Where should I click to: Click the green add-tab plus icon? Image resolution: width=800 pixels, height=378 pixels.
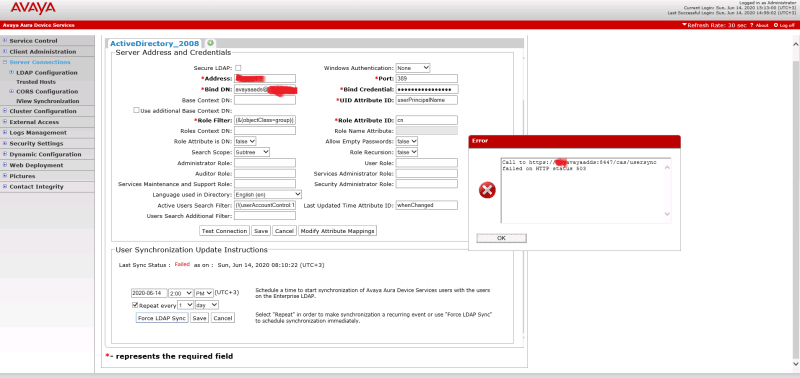pyautogui.click(x=210, y=43)
